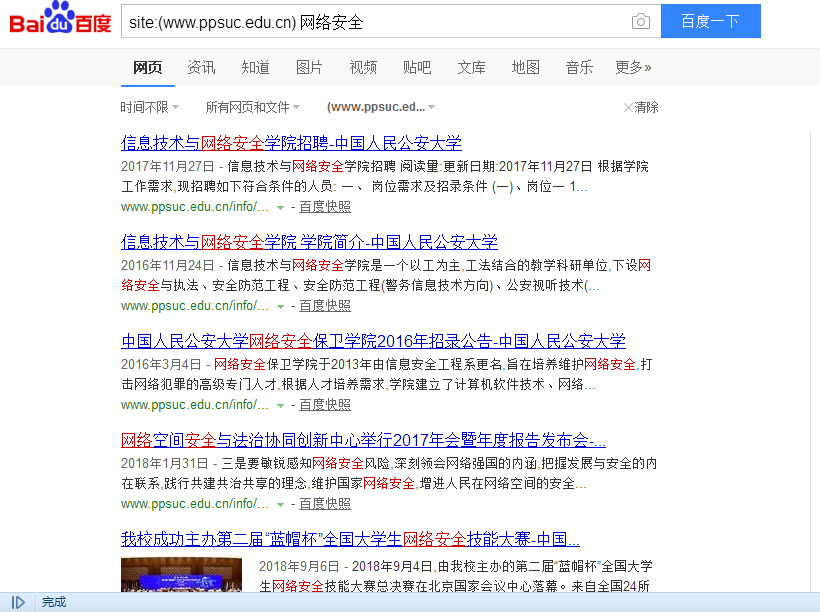820x612 pixels.
Task: Open result 网络安全保卫学院2016年招录公告
Action: 373,341
